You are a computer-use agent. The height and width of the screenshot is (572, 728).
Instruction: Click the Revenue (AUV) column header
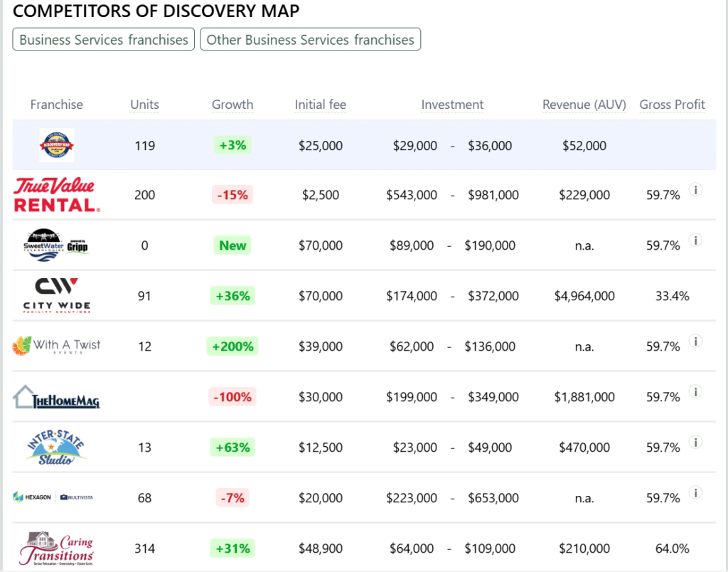[584, 105]
